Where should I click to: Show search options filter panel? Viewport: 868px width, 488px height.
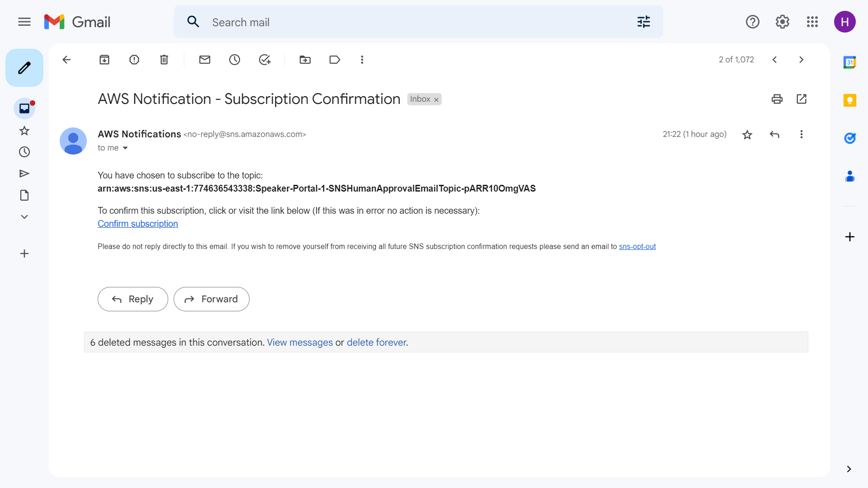point(643,22)
